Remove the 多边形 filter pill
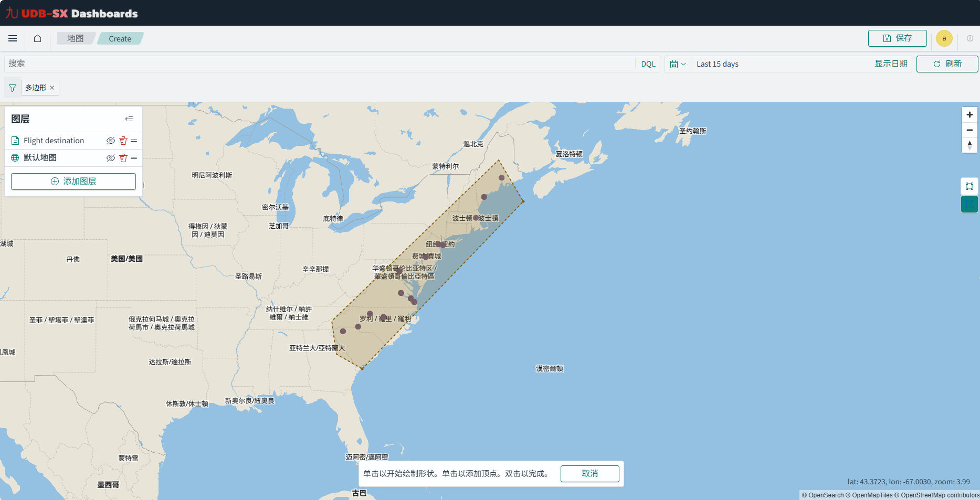The width and height of the screenshot is (980, 500). point(51,87)
